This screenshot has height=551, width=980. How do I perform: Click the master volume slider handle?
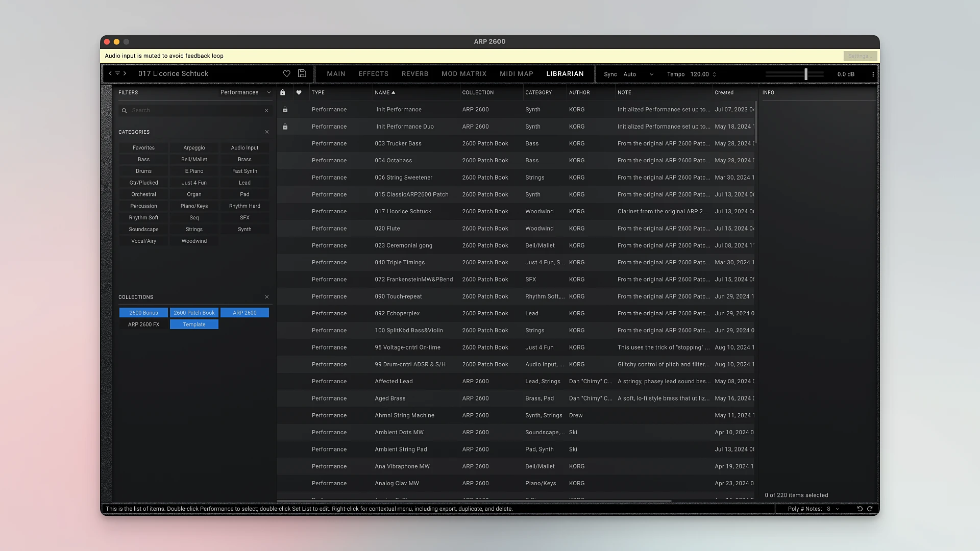(x=806, y=74)
